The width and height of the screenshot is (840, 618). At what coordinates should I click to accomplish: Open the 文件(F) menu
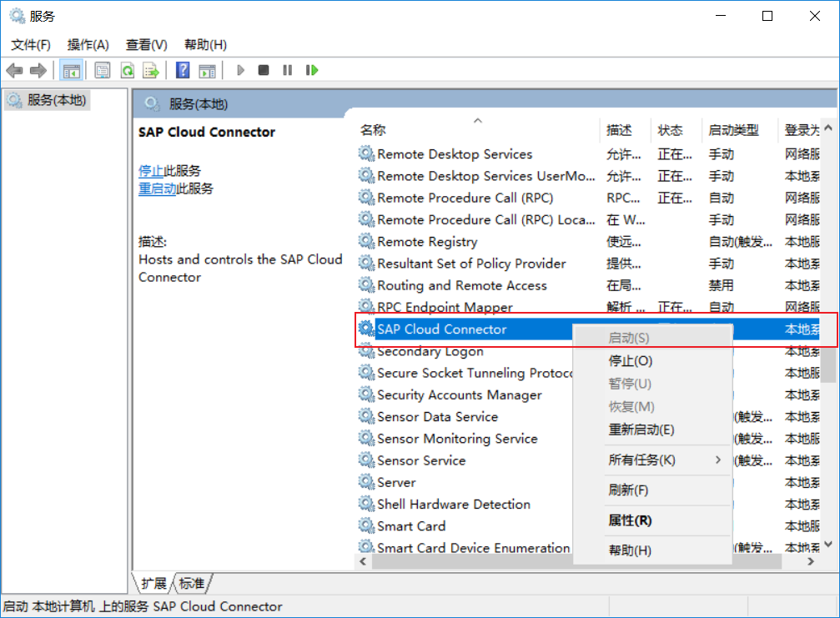tap(31, 44)
